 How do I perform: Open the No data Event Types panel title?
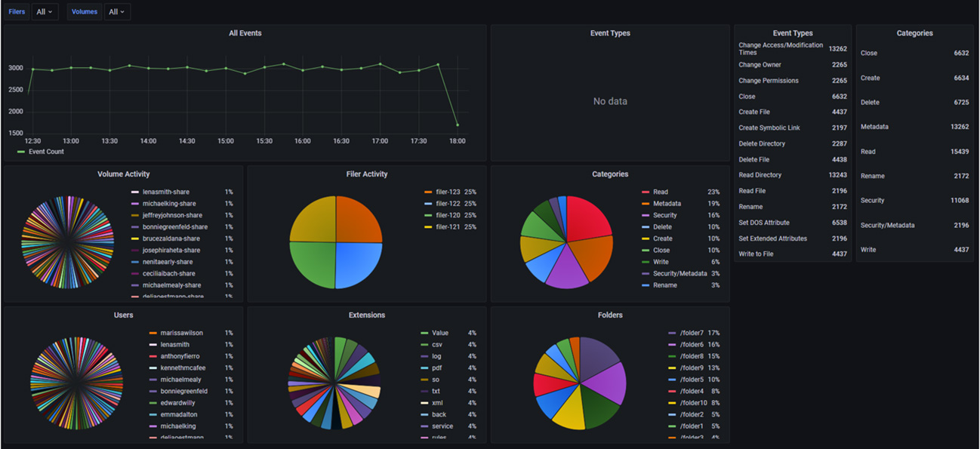(610, 33)
